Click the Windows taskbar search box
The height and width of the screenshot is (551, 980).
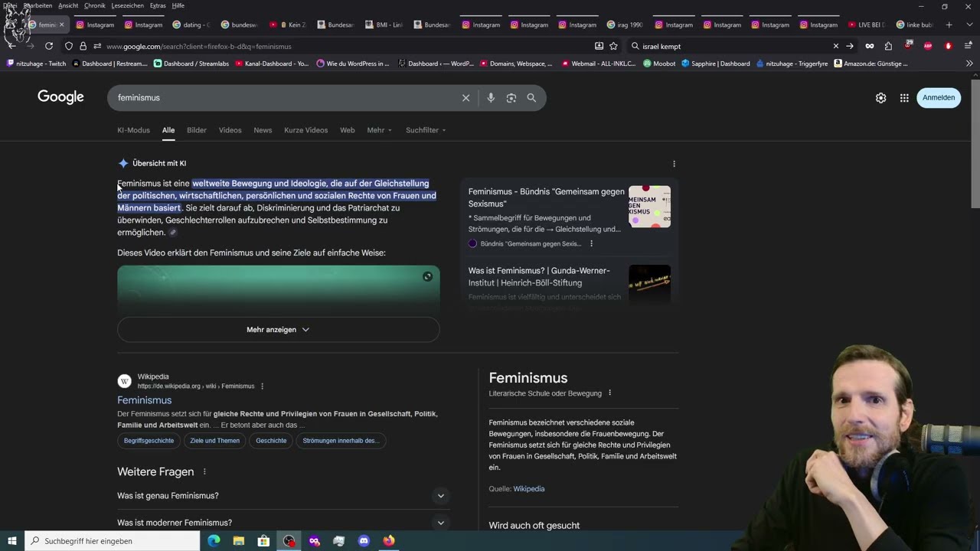point(112,541)
